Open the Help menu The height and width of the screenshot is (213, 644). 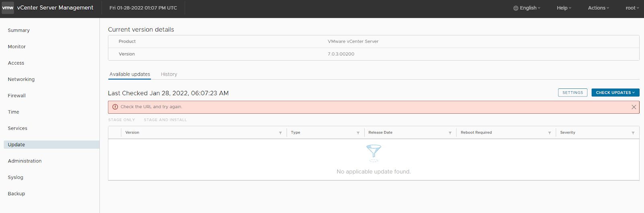(564, 8)
